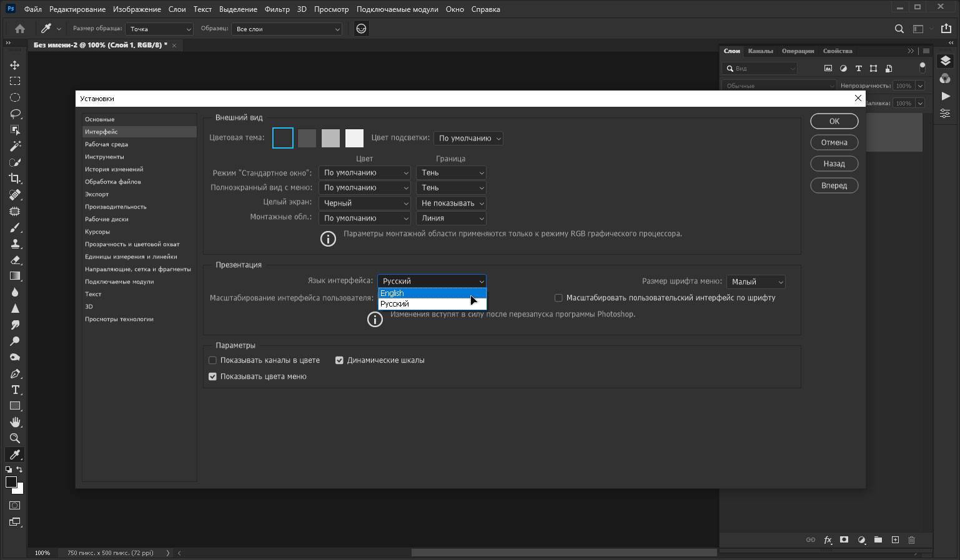Click the fx layer style icon
This screenshot has width=960, height=560.
pyautogui.click(x=828, y=540)
